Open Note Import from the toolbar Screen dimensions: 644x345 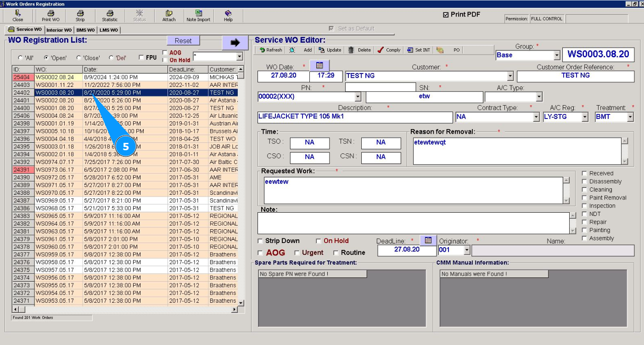198,13
